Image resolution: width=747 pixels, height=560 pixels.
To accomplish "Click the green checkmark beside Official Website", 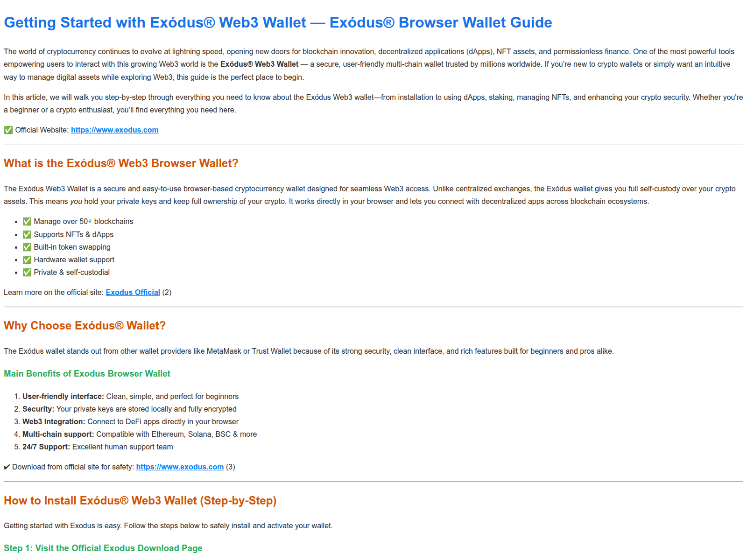I will pos(8,130).
